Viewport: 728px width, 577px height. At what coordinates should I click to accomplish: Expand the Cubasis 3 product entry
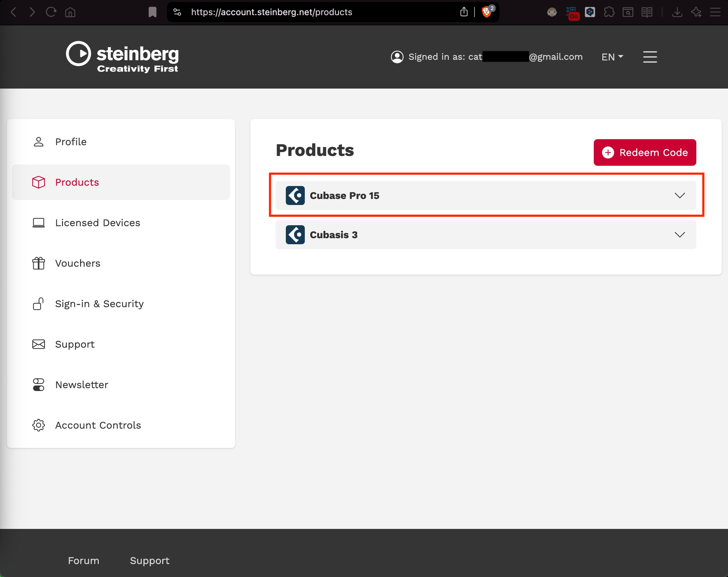pos(680,234)
